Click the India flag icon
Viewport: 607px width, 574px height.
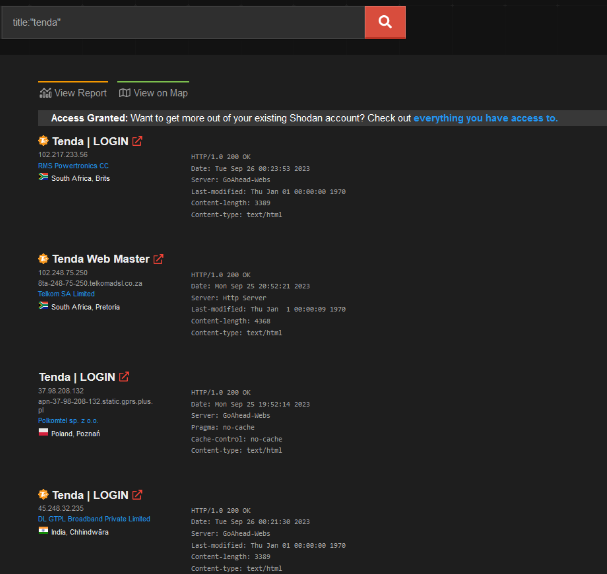43,531
